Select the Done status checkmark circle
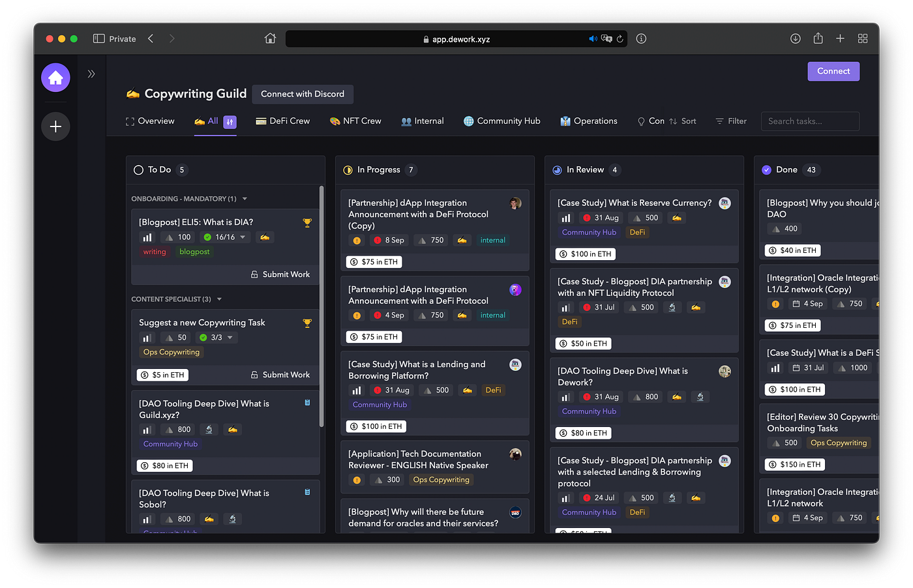Viewport: 913px width, 588px height. tap(766, 170)
